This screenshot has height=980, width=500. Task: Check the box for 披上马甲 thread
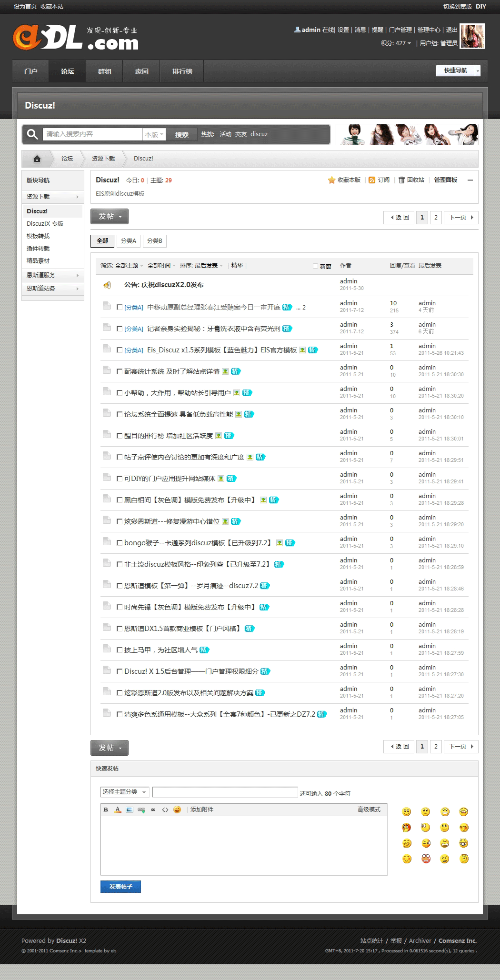(x=120, y=650)
